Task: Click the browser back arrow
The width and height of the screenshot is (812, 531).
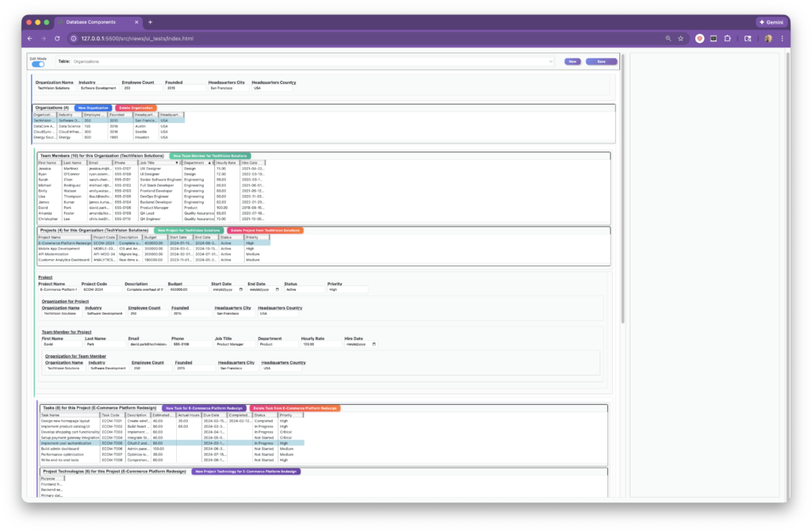Action: point(29,38)
